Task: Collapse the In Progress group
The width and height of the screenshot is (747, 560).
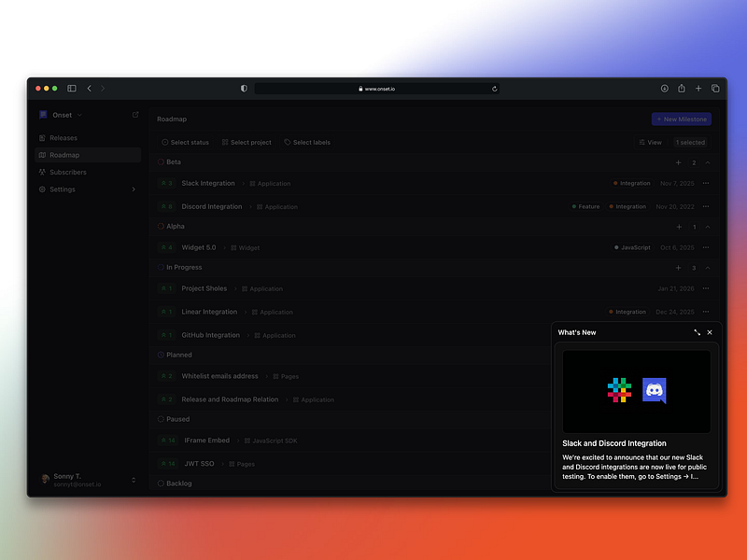Action: coord(708,268)
